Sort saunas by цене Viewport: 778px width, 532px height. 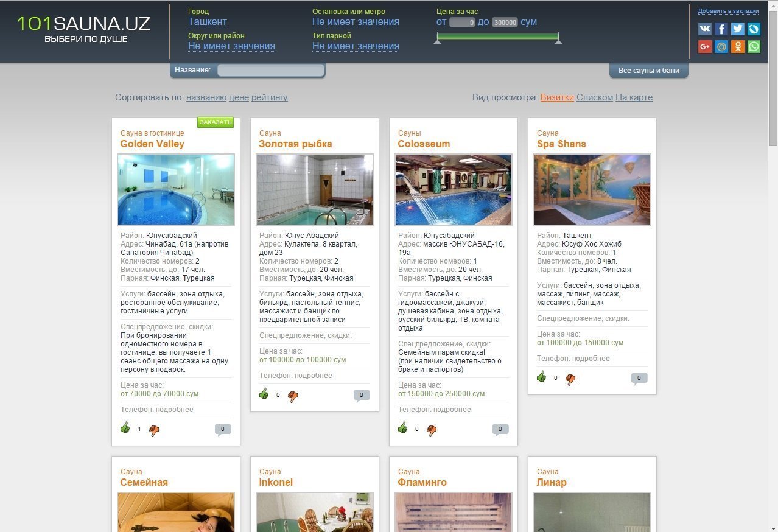click(x=239, y=97)
